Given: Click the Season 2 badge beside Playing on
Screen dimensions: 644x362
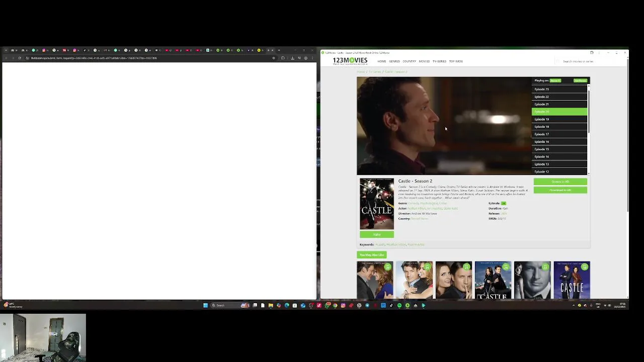Looking at the screenshot, I should (x=555, y=80).
